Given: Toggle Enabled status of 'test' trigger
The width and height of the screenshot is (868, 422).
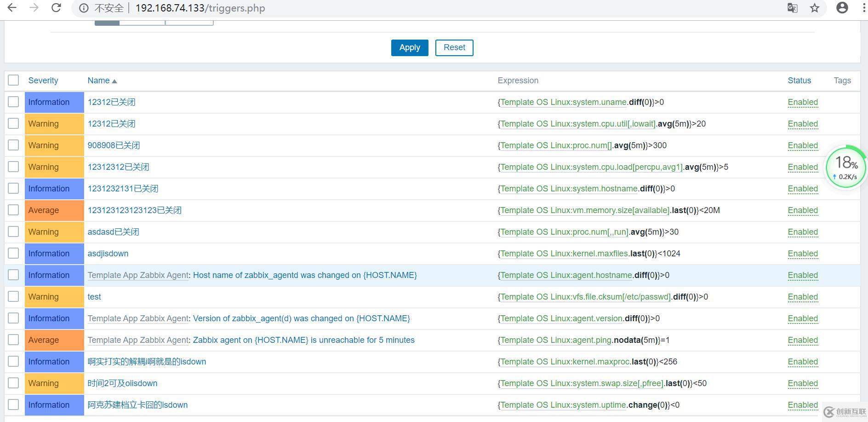Looking at the screenshot, I should tap(803, 297).
